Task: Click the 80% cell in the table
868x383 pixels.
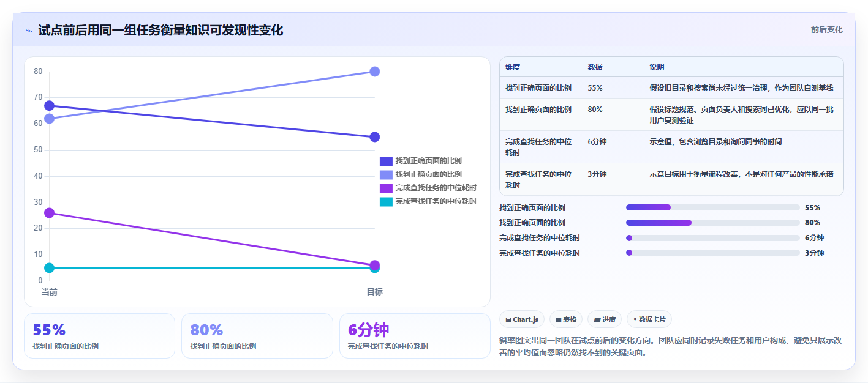Action: pyautogui.click(x=595, y=110)
